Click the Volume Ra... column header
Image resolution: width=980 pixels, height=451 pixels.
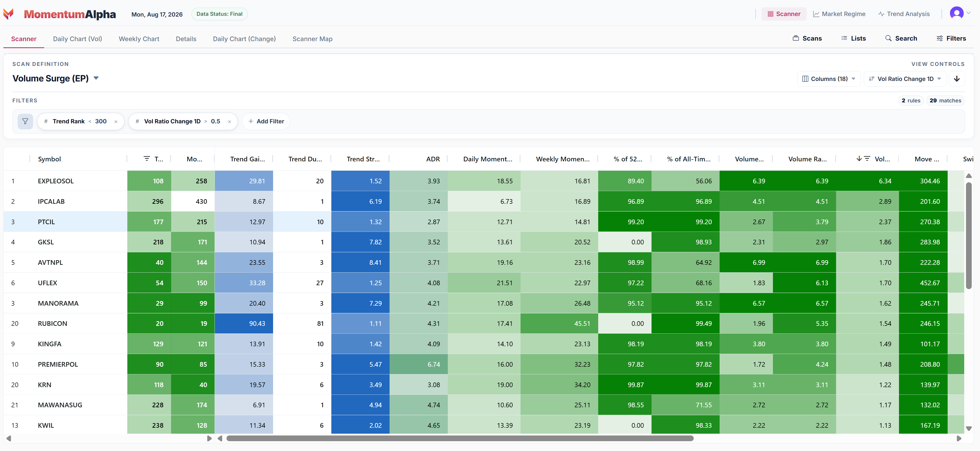click(x=807, y=159)
